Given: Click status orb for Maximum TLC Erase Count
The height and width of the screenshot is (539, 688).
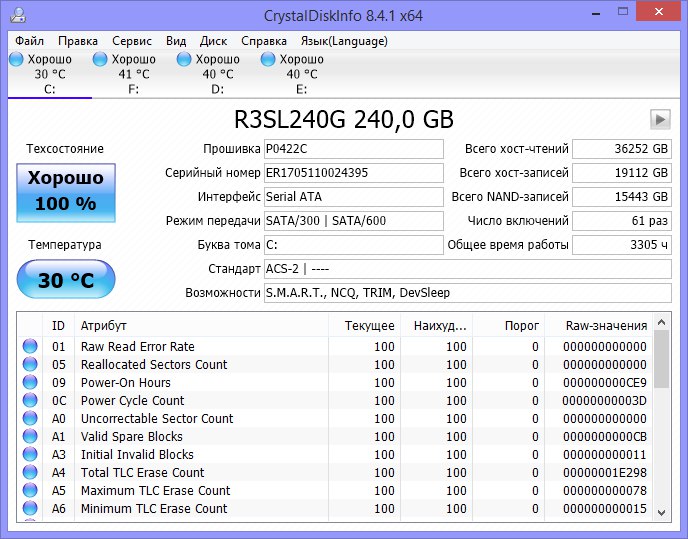Looking at the screenshot, I should point(30,490).
